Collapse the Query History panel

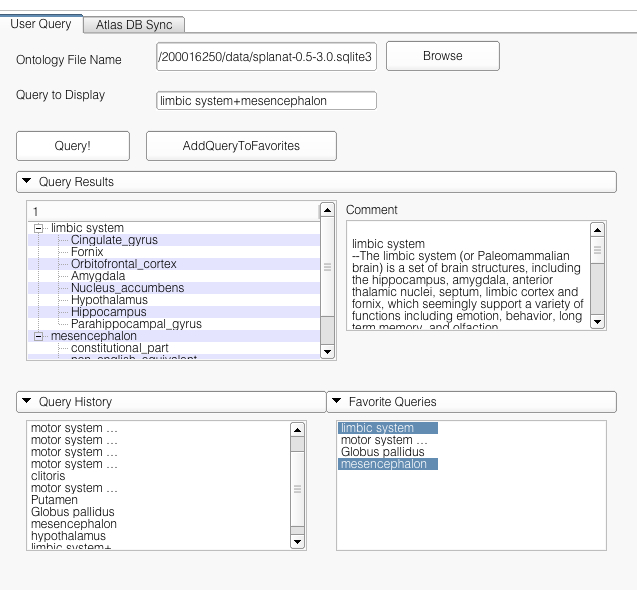(27, 402)
